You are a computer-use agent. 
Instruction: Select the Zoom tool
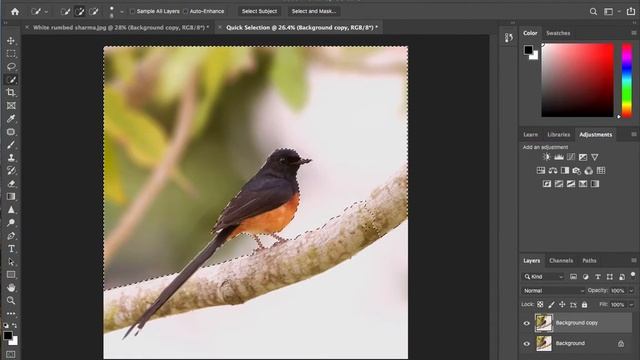(11, 301)
